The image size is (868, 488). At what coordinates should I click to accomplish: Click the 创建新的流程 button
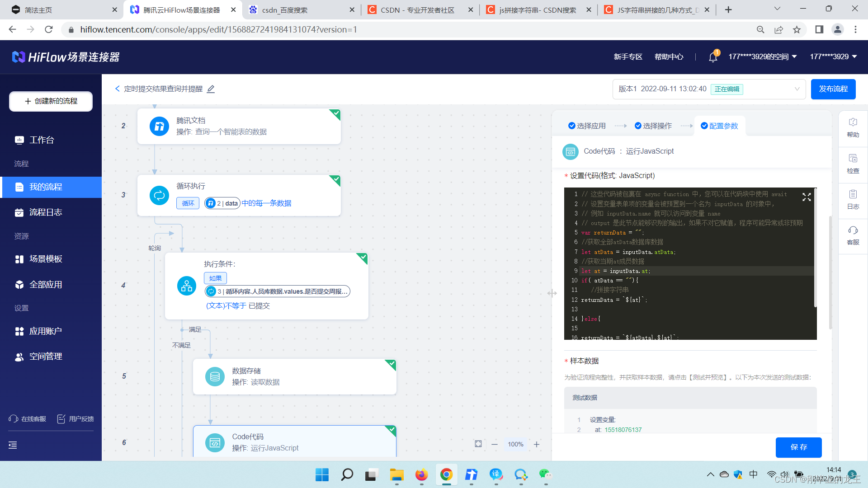[x=51, y=101]
